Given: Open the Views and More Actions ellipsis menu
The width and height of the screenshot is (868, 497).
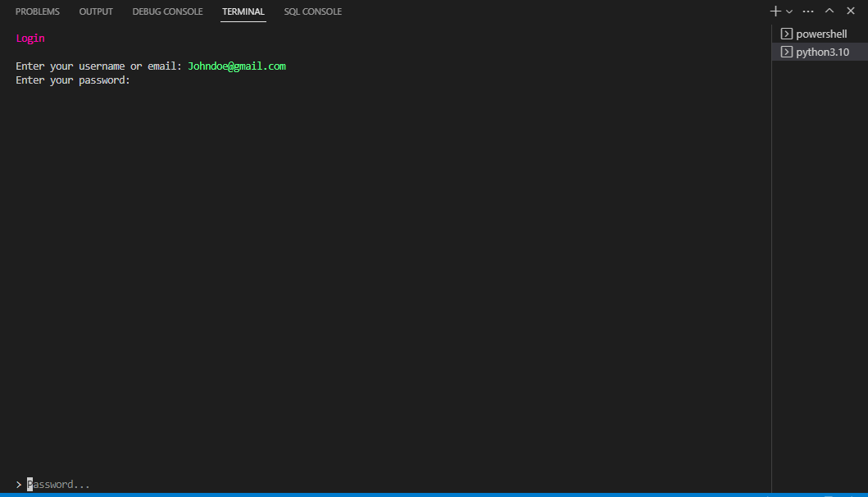Looking at the screenshot, I should coord(807,11).
